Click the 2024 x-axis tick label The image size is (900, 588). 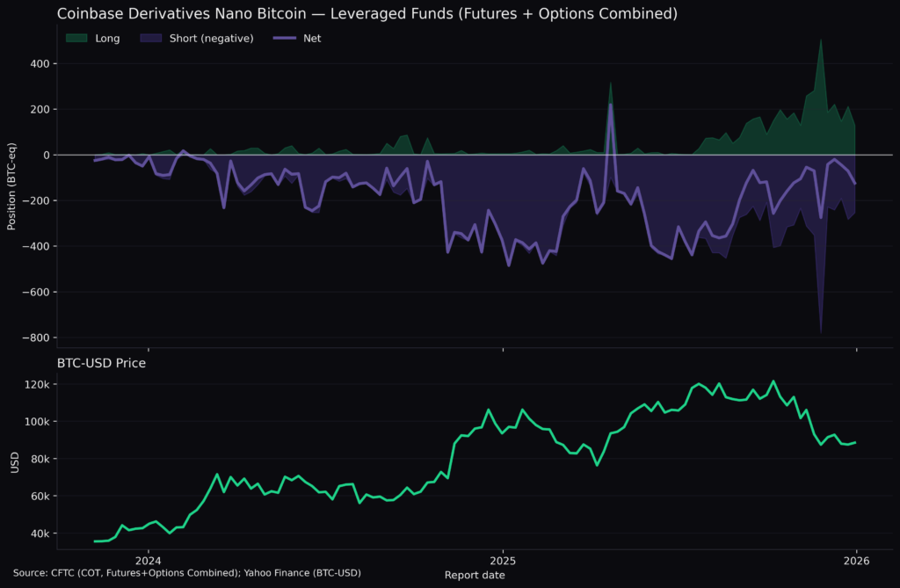(148, 560)
